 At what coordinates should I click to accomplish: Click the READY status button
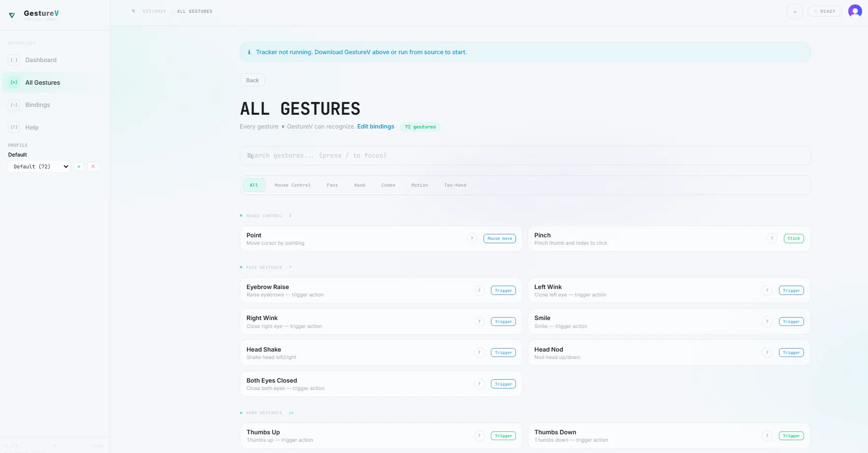coord(825,11)
